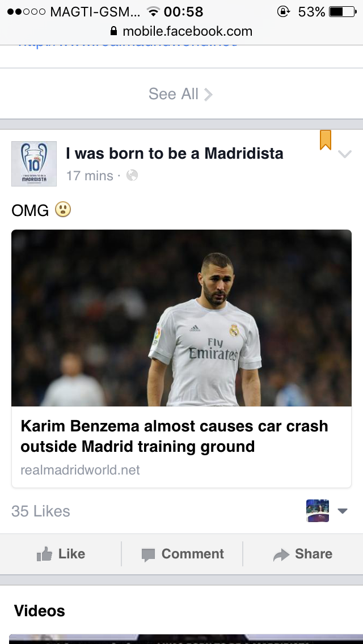View the 35 Likes list
The width and height of the screenshot is (363, 644).
(x=41, y=511)
